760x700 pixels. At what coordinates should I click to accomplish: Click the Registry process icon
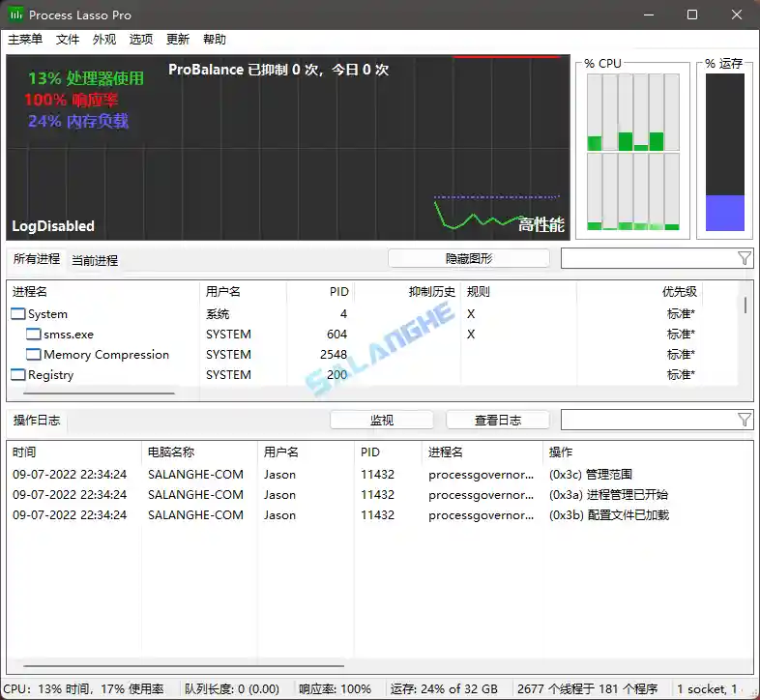(x=18, y=375)
